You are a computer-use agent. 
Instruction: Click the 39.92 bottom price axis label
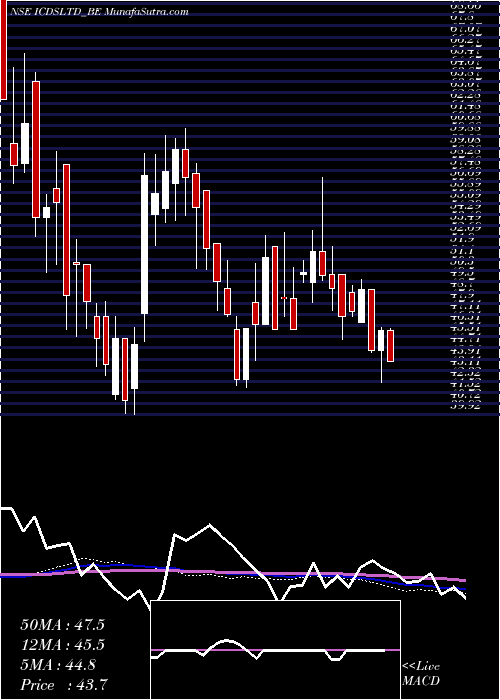tap(466, 406)
